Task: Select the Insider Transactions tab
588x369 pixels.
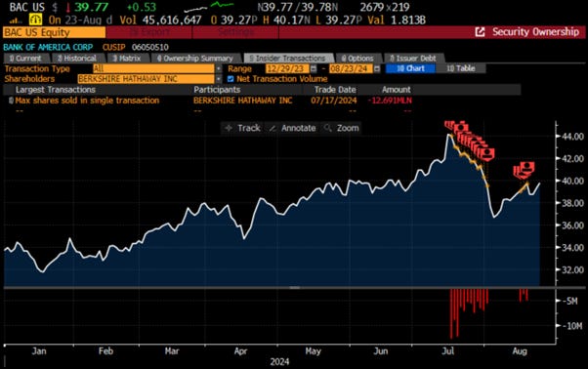Action: (288, 59)
